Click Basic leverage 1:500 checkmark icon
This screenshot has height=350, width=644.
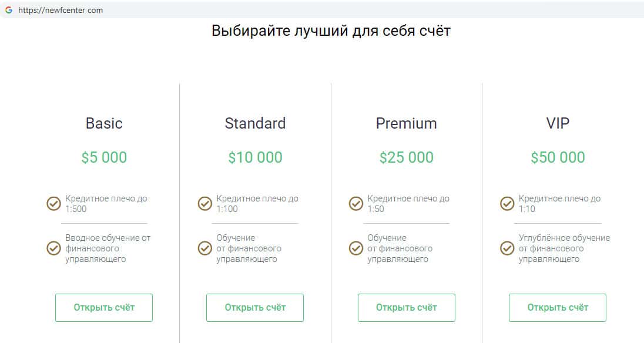[53, 204]
